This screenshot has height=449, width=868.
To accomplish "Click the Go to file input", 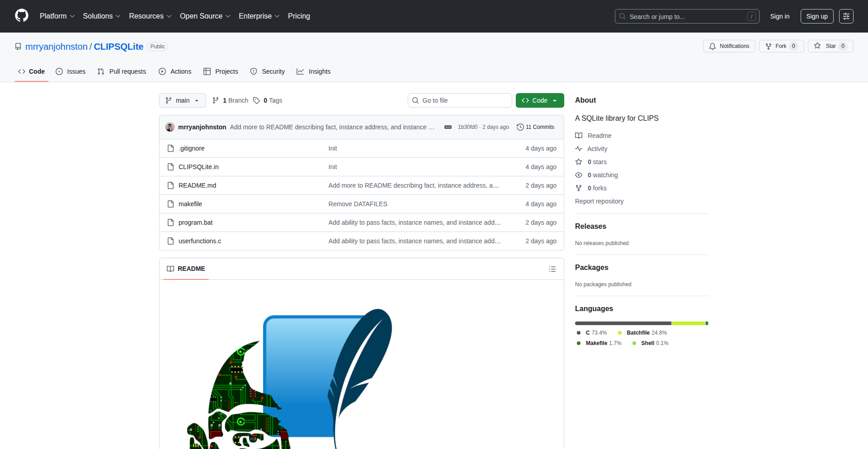I will point(460,100).
